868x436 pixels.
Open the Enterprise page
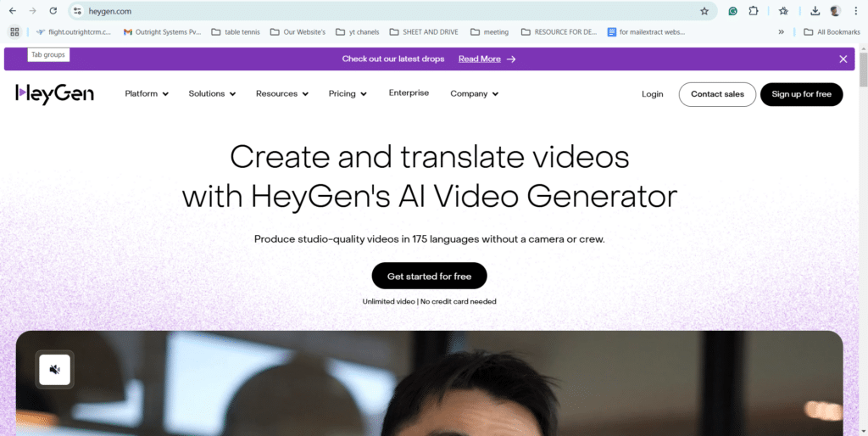tap(409, 93)
